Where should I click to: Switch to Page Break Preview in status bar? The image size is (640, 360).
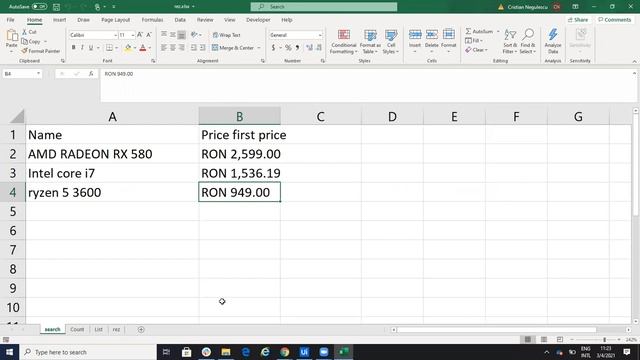[560, 340]
